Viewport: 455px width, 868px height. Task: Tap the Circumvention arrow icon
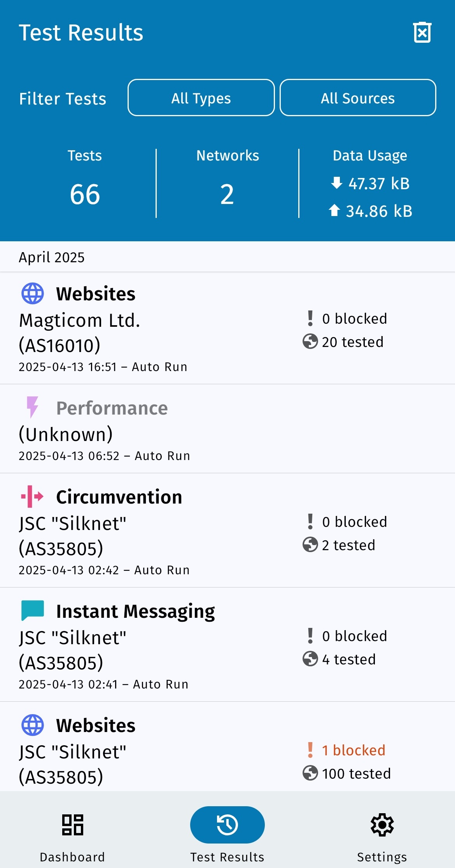(x=33, y=497)
